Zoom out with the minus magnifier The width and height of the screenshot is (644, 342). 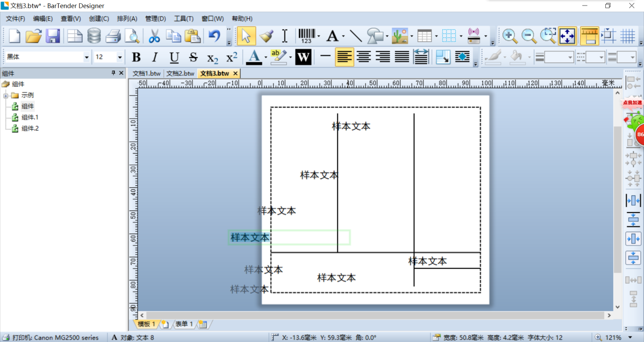529,36
